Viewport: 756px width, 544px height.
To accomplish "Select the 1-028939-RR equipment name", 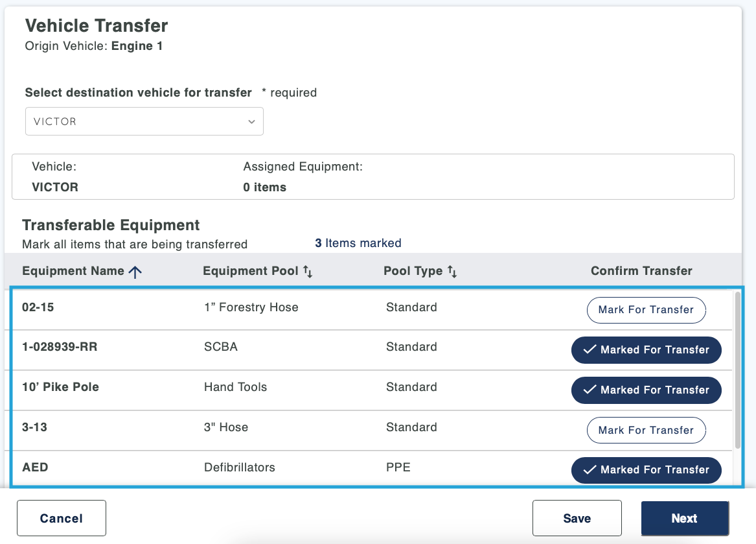I will coord(60,347).
